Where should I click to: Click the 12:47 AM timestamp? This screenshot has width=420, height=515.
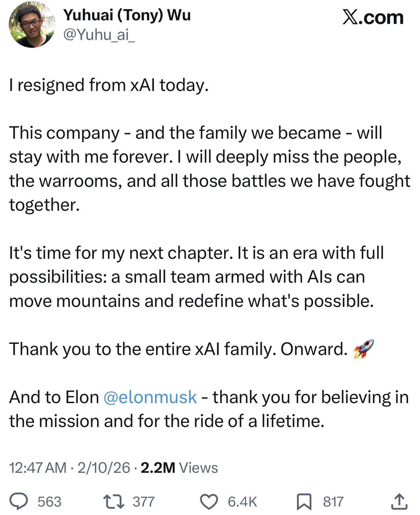pos(38,467)
